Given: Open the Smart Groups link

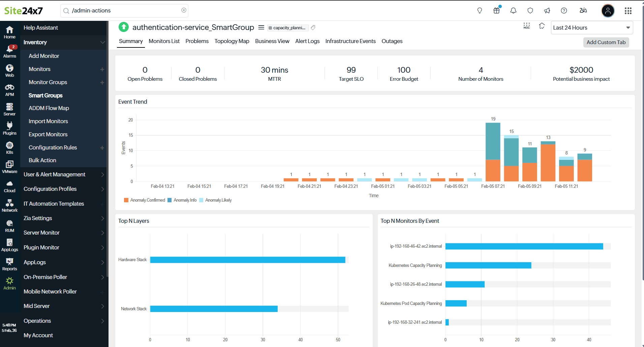Looking at the screenshot, I should pyautogui.click(x=45, y=96).
